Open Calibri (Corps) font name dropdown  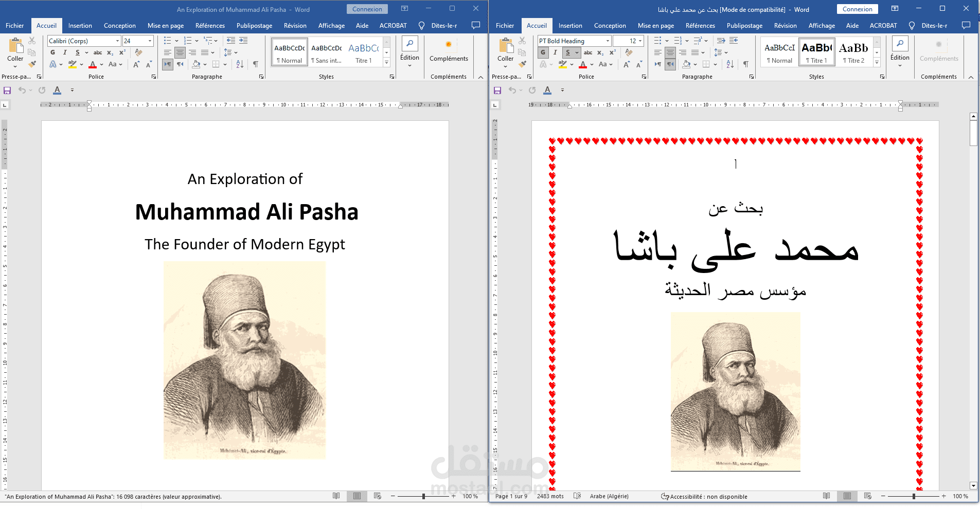(118, 41)
